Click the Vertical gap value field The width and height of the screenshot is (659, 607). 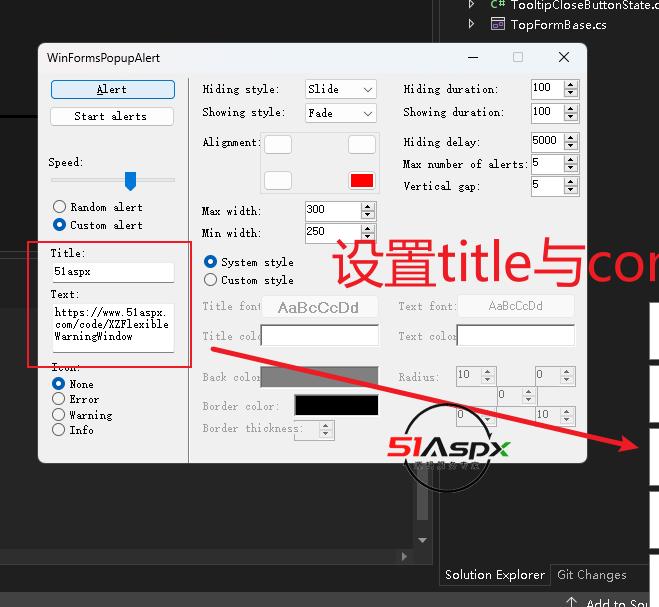coord(547,186)
